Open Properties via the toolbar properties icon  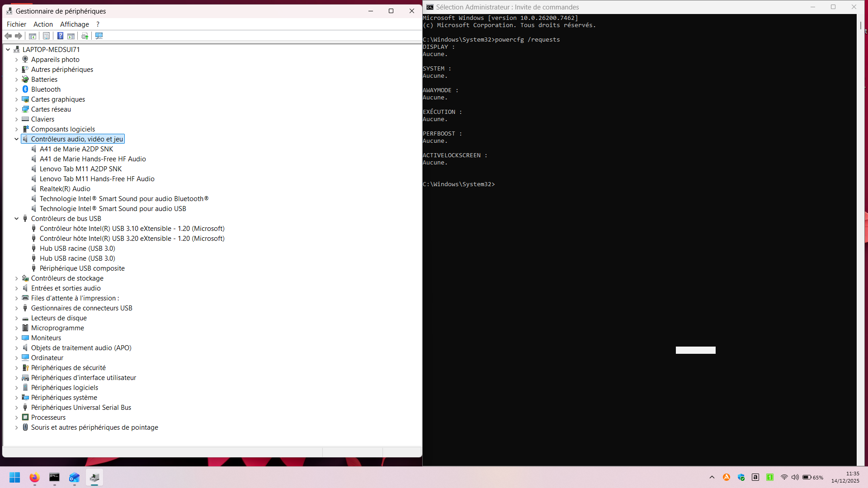pos(46,36)
